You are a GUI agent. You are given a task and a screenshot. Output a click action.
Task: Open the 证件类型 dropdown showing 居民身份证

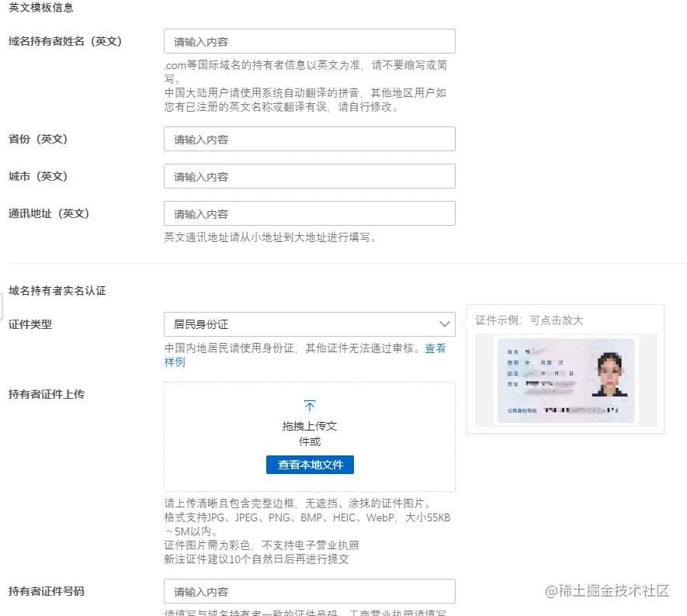[309, 324]
